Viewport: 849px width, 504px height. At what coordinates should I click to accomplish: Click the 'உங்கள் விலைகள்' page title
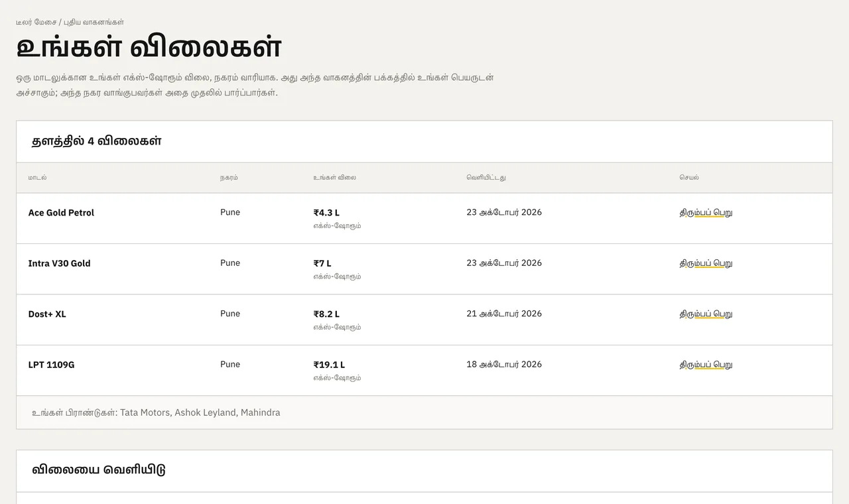149,47
